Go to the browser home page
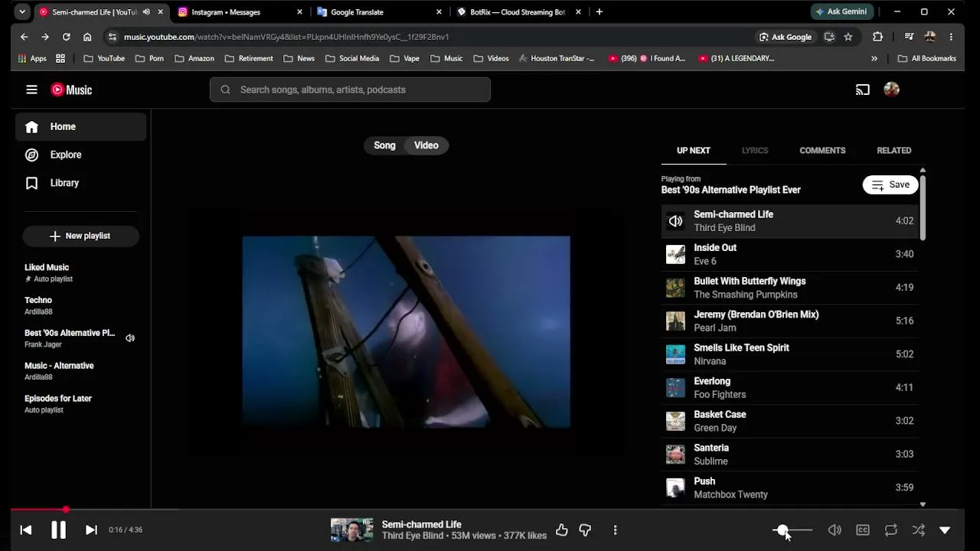Screen dimensions: 980x551 click(x=87, y=37)
